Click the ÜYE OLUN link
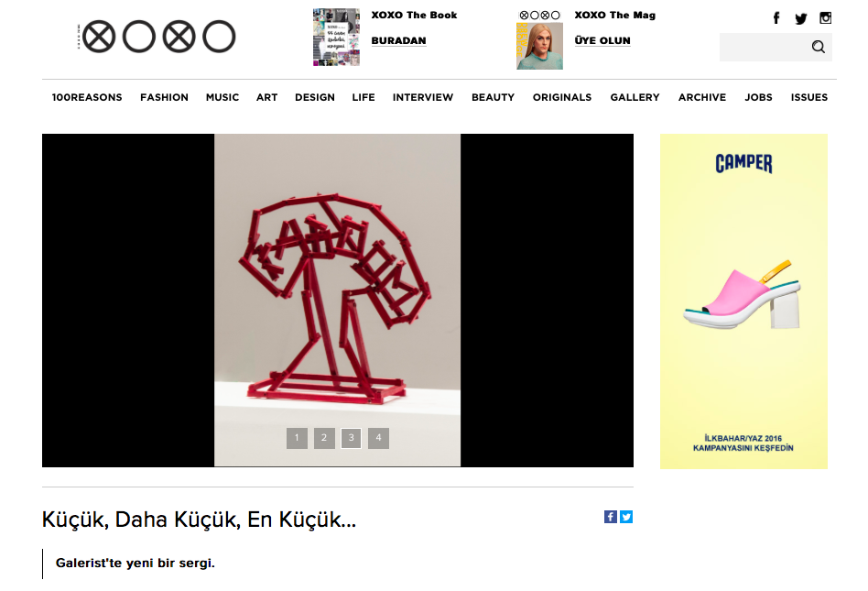The height and width of the screenshot is (591, 868). pyautogui.click(x=602, y=41)
